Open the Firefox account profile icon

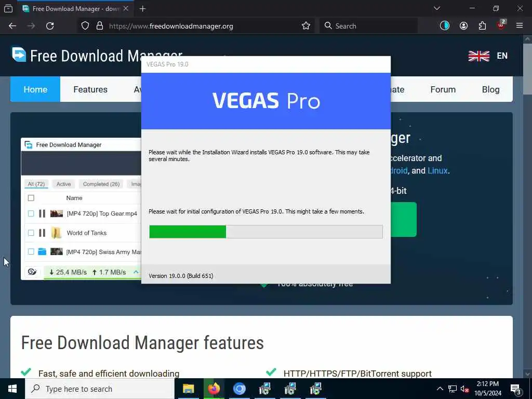[x=463, y=26]
